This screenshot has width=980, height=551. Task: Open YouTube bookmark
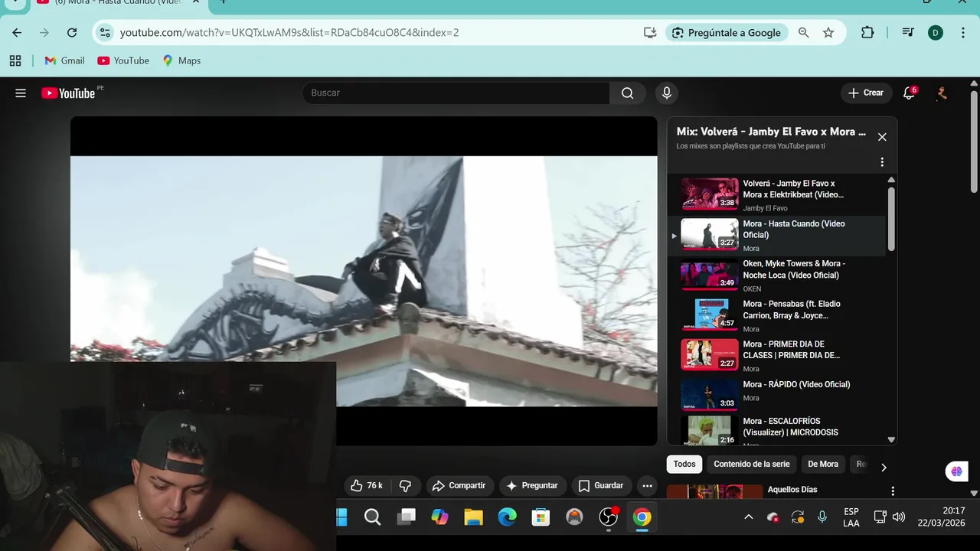123,60
